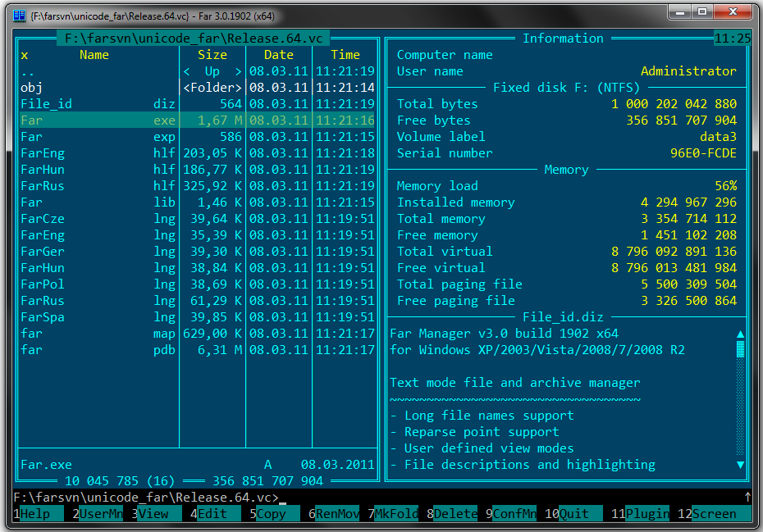763x532 pixels.
Task: Click the 8Delete function key
Action: (451, 513)
